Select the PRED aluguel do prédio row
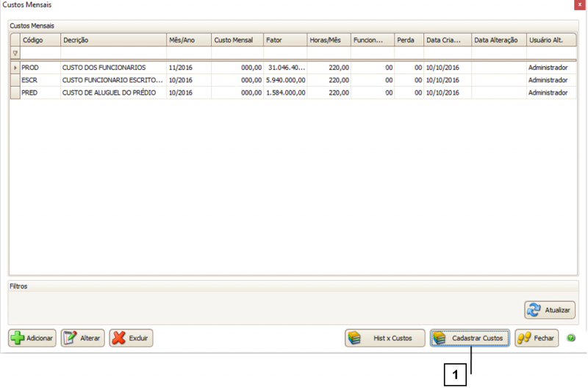This screenshot has height=388, width=588. coord(110,93)
